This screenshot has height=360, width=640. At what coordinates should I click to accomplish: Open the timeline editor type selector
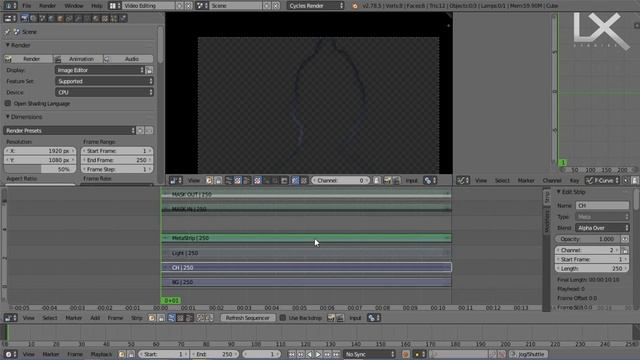click(x=11, y=354)
